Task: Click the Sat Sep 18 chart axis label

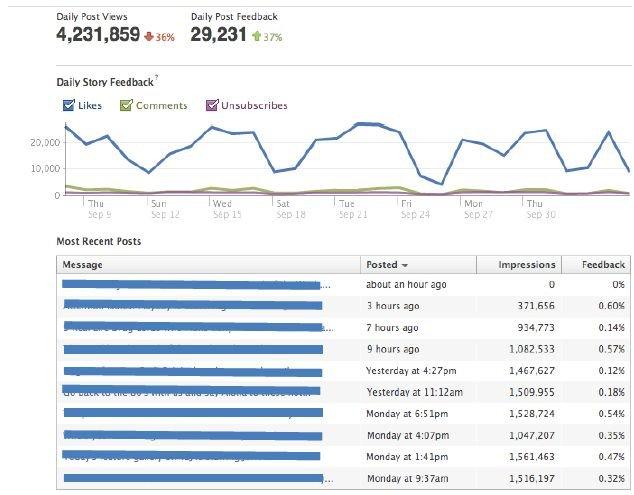Action: [x=290, y=209]
